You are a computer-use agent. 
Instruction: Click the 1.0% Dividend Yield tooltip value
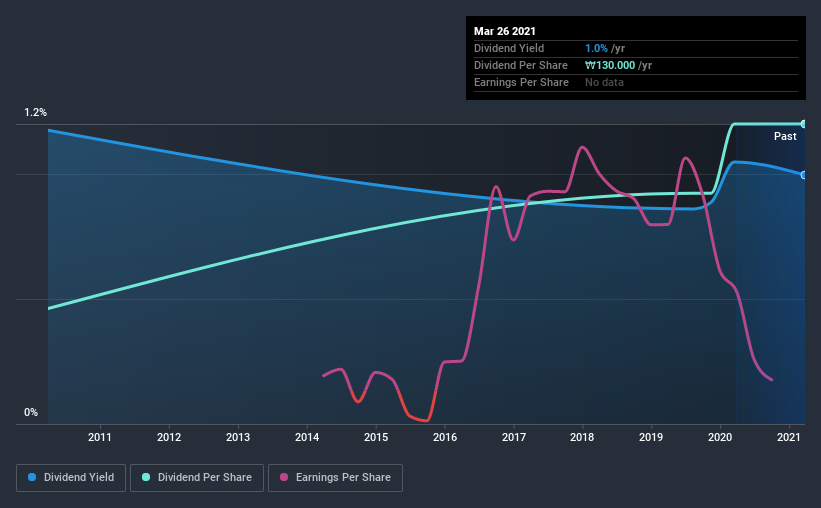point(596,48)
